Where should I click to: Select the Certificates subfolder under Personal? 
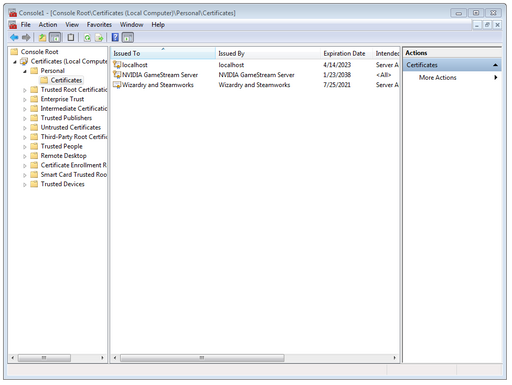[x=66, y=80]
